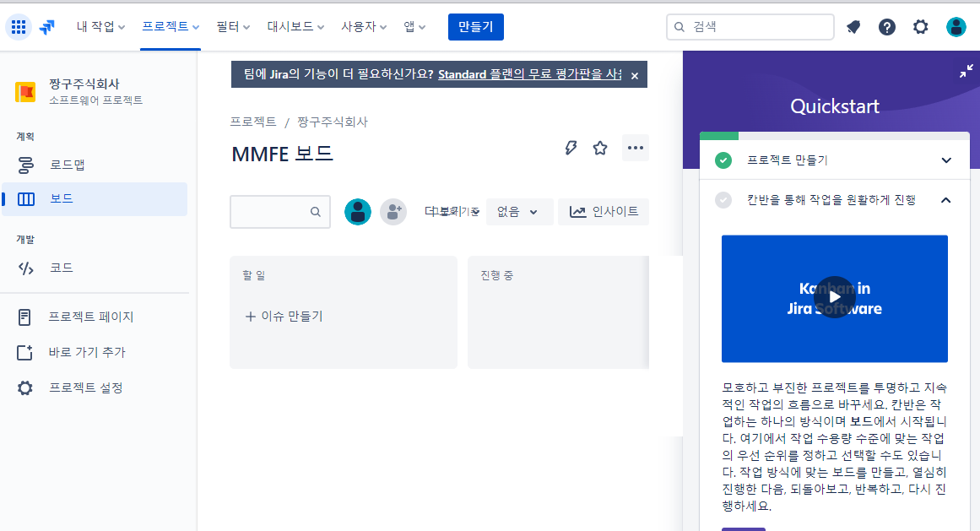980x531 pixels.
Task: Open the 대시보드 menu
Action: point(294,26)
